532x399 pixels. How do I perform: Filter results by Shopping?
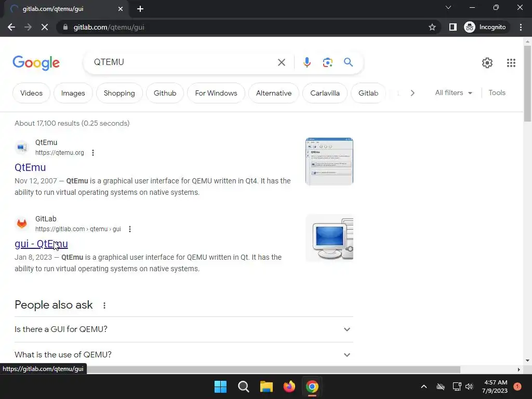[x=119, y=93]
